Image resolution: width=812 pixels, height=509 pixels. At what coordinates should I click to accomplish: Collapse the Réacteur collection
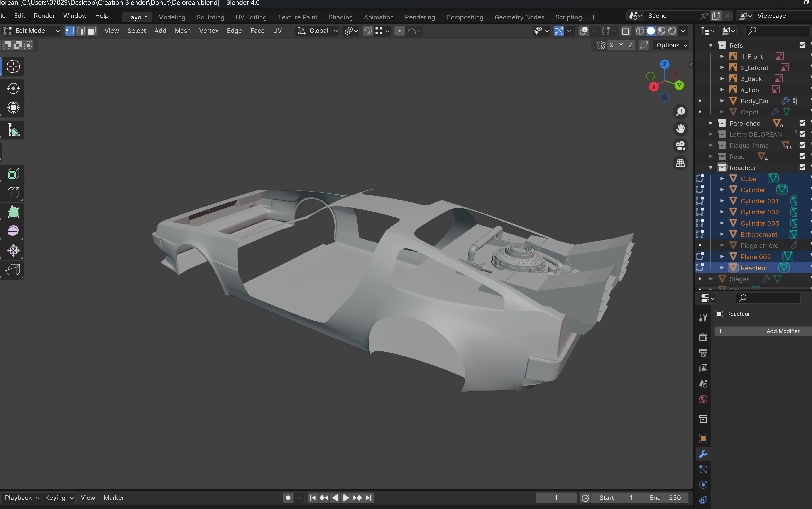(x=711, y=167)
